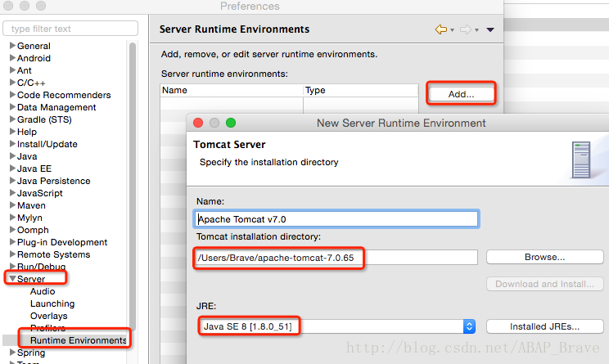Image resolution: width=609 pixels, height=364 pixels.
Task: Click the Add... button
Action: [461, 94]
